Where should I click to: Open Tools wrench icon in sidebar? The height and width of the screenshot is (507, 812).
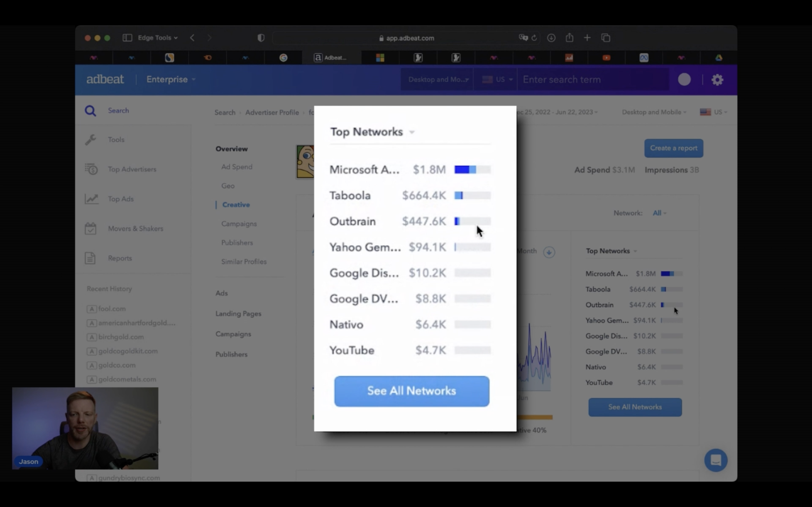pos(90,140)
